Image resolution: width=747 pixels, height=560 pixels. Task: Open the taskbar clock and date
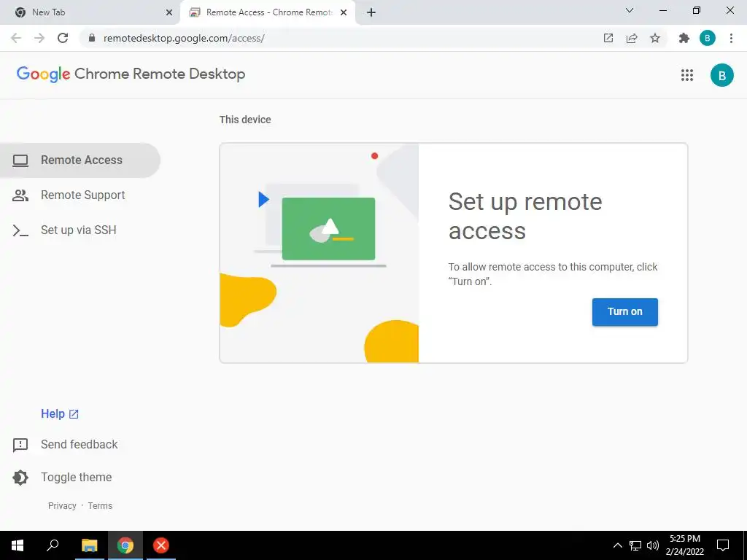[x=685, y=545]
